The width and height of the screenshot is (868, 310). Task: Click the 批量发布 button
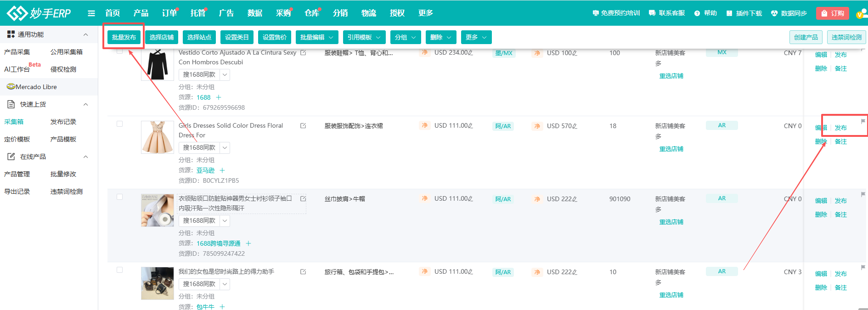[124, 37]
